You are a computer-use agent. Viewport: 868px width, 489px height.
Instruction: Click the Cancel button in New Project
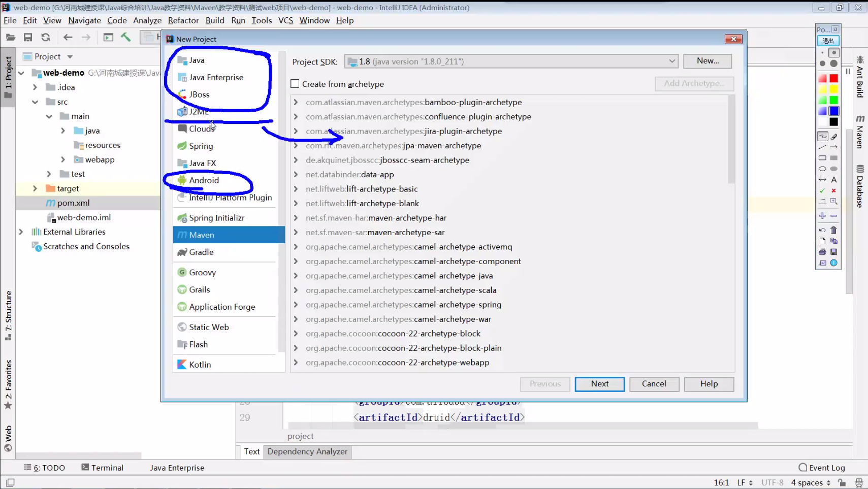click(654, 384)
